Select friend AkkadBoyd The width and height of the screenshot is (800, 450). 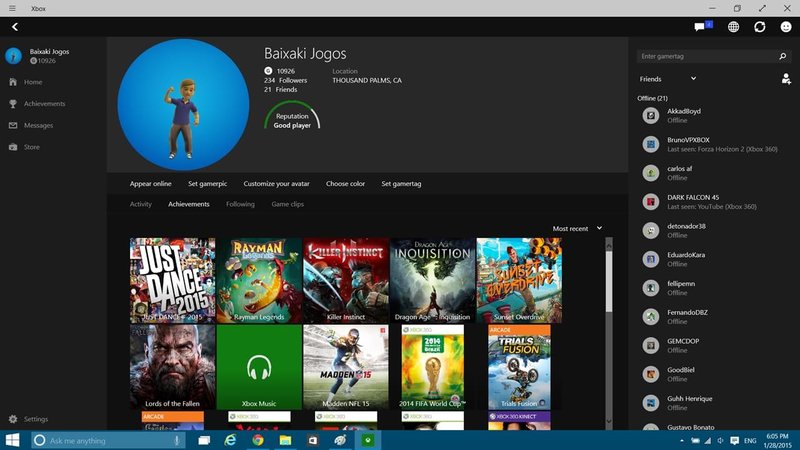[714, 115]
